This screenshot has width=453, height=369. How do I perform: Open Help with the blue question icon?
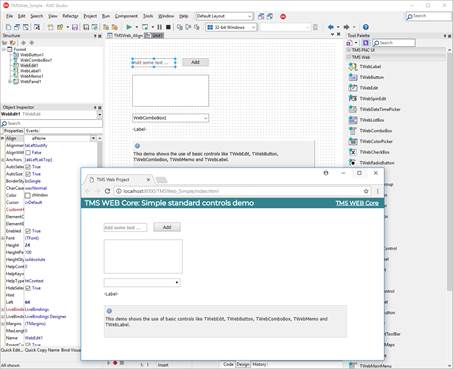click(366, 27)
